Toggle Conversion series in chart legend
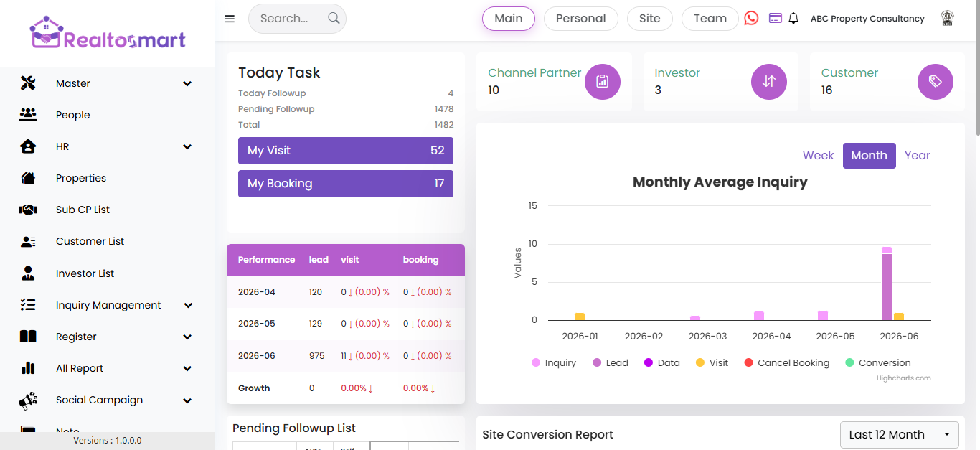The image size is (980, 450). coord(878,363)
